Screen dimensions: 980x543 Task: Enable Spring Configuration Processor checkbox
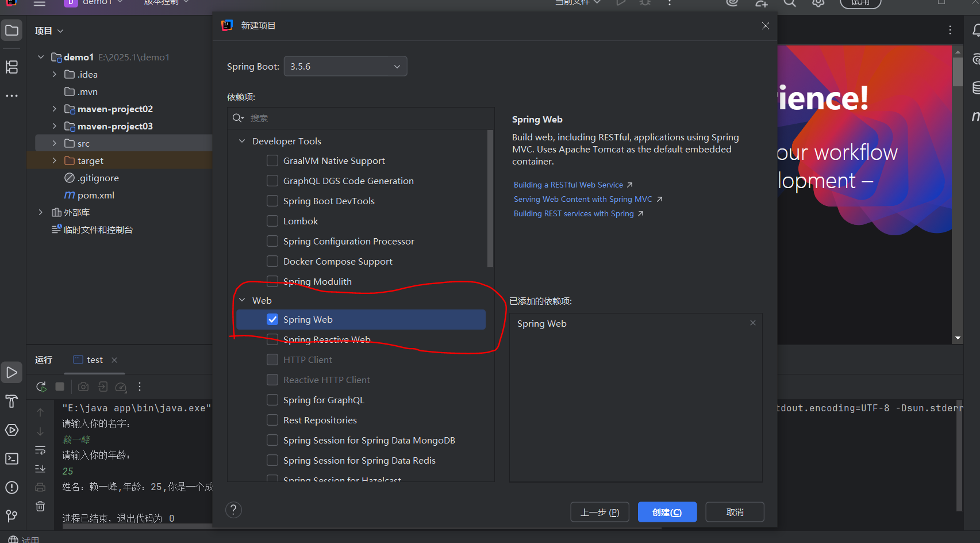[272, 241]
